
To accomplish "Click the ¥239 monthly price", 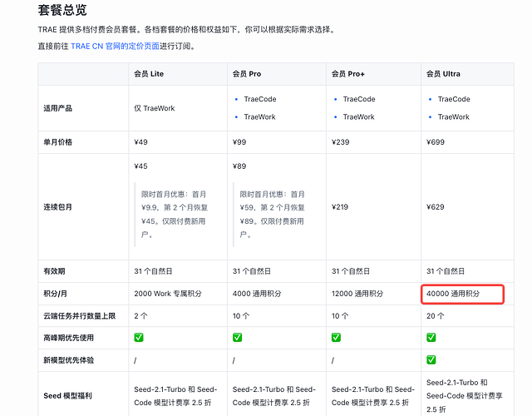I will coord(340,142).
